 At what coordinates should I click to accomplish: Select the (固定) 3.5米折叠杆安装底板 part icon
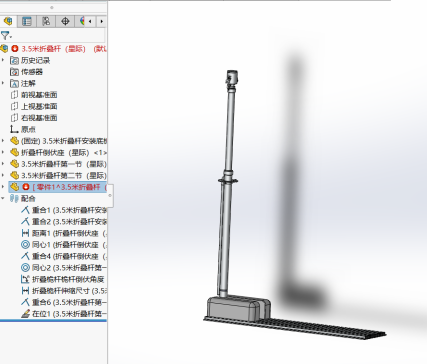[14, 141]
